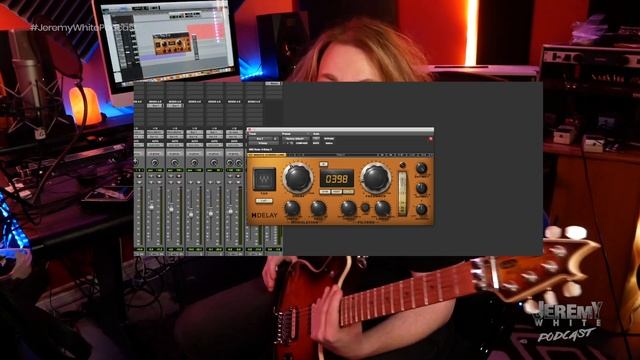The image size is (640, 360).
Task: Click the Compare button in plugin header
Action: coord(302,143)
